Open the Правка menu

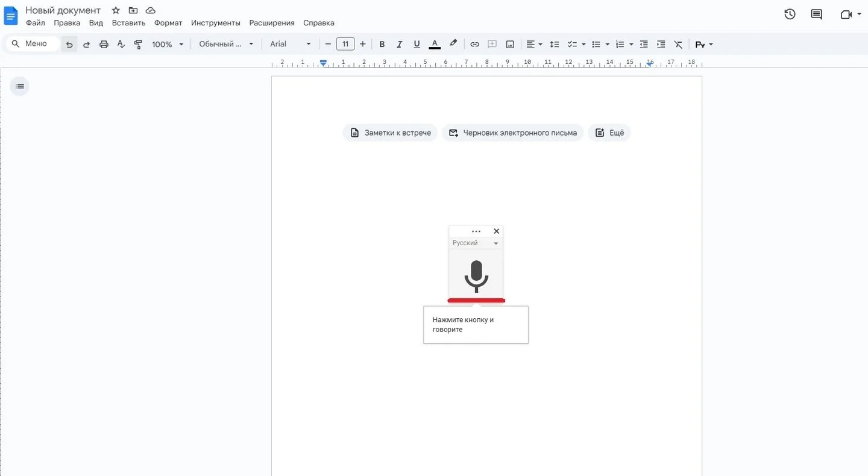[x=67, y=23]
